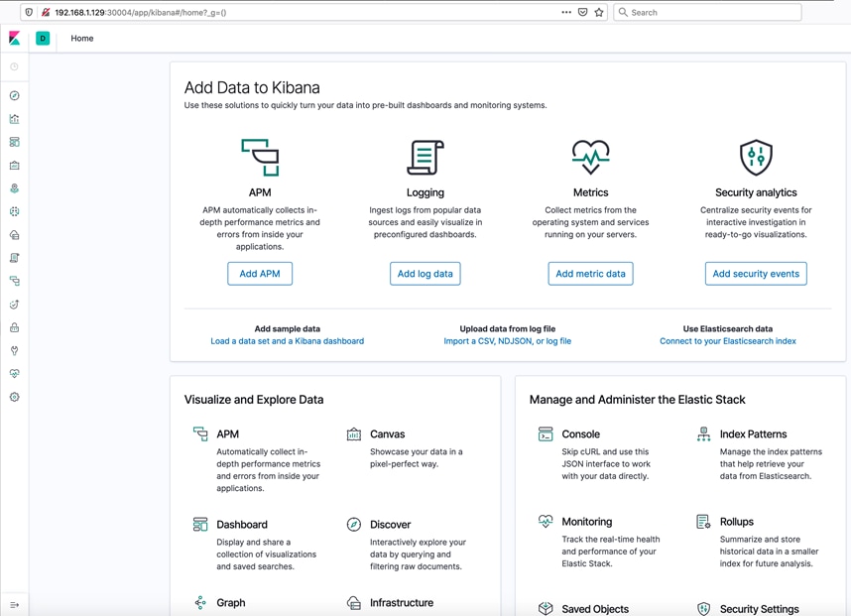Click the Add APM button

[260, 274]
